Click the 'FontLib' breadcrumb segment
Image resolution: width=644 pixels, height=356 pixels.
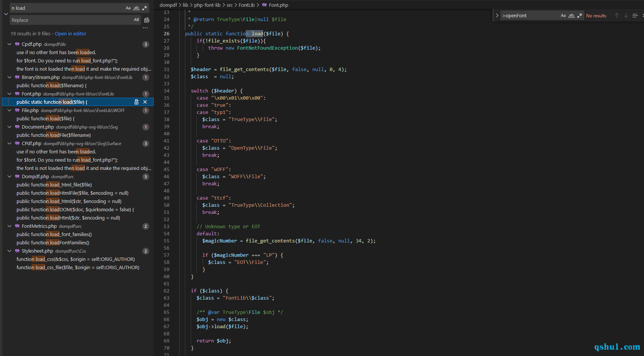tap(246, 5)
